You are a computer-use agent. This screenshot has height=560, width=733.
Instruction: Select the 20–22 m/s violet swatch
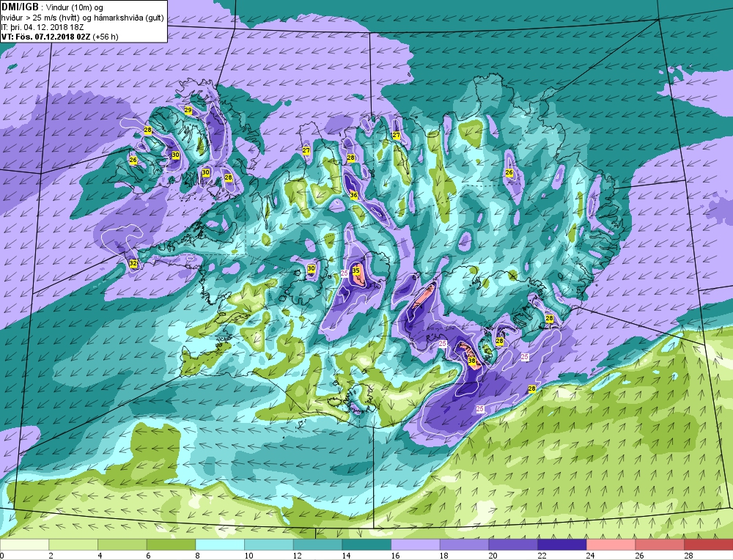coord(513,545)
